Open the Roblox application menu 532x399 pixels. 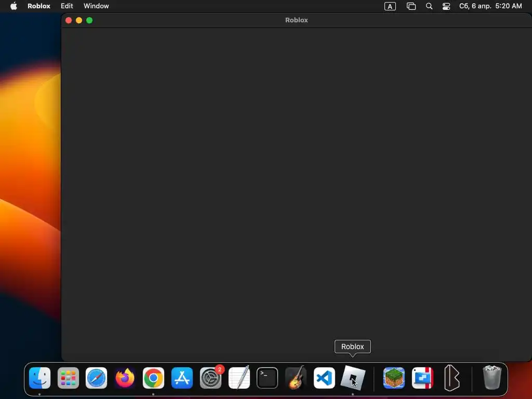coord(38,6)
